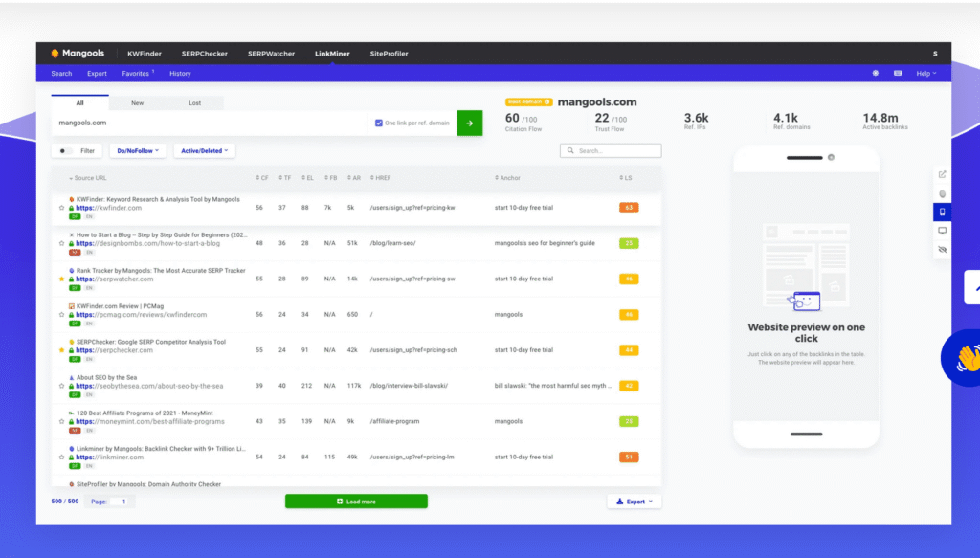Open the Active/Deleted dropdown
The image size is (980, 558).
205,150
